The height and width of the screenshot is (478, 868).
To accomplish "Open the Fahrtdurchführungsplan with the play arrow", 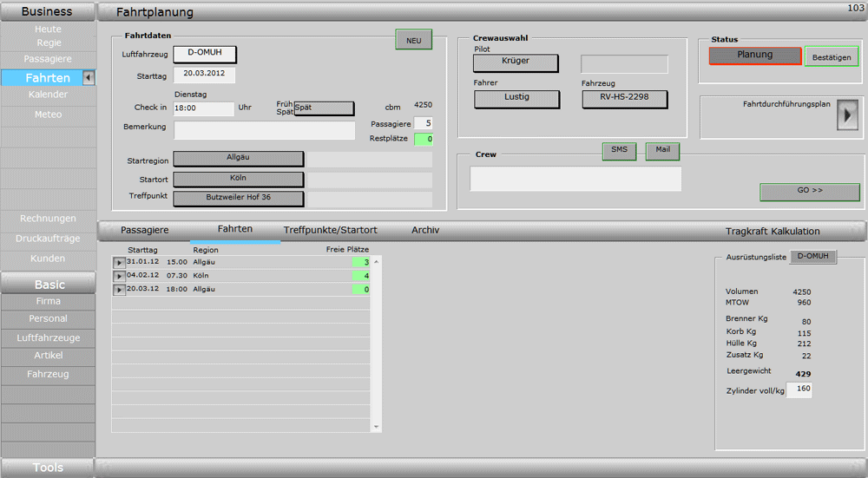I will click(x=846, y=115).
